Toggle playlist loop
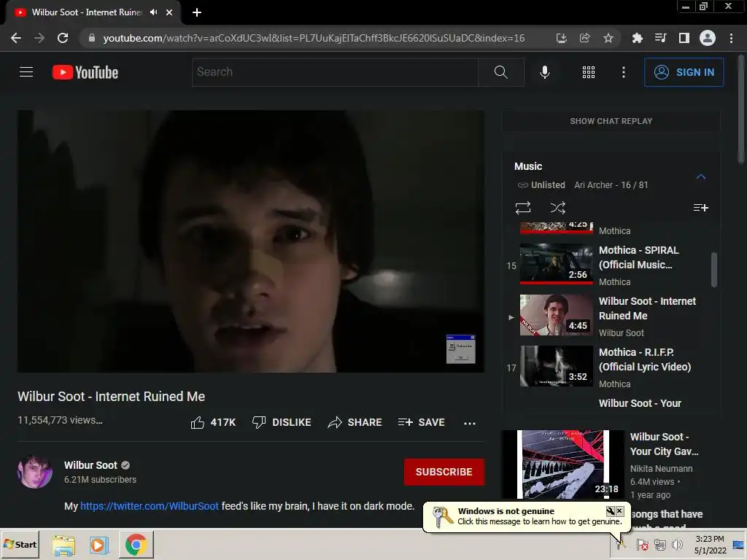 click(x=522, y=208)
